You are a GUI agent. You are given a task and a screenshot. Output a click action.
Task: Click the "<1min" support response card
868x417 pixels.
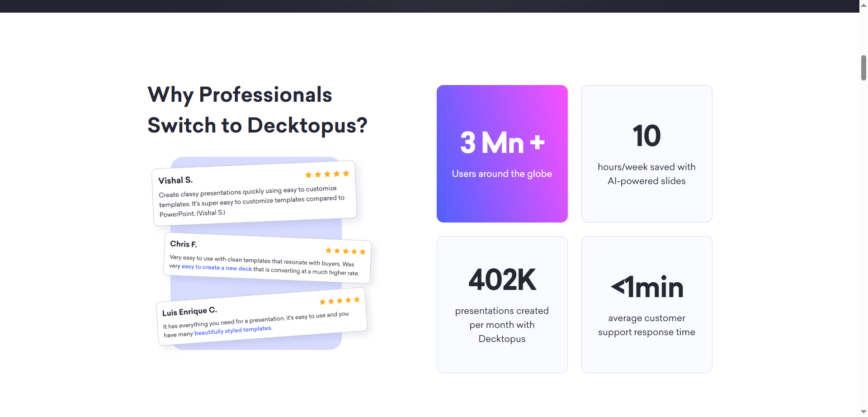point(646,304)
